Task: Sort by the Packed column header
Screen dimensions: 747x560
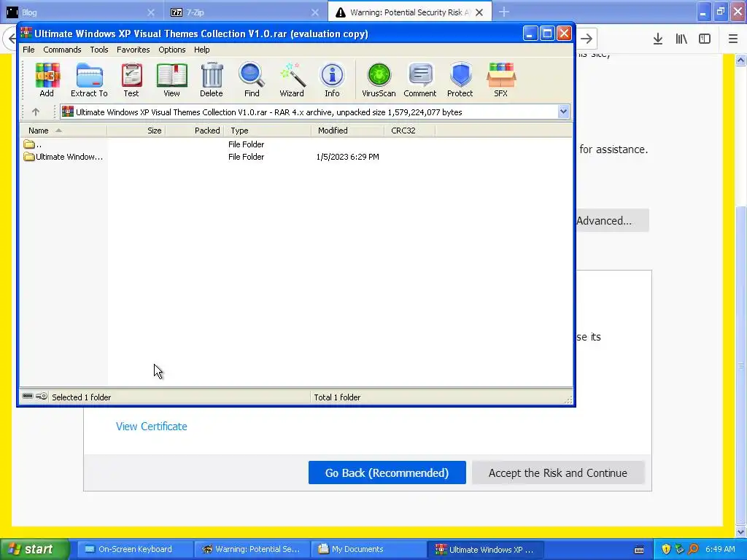Action: coord(194,131)
